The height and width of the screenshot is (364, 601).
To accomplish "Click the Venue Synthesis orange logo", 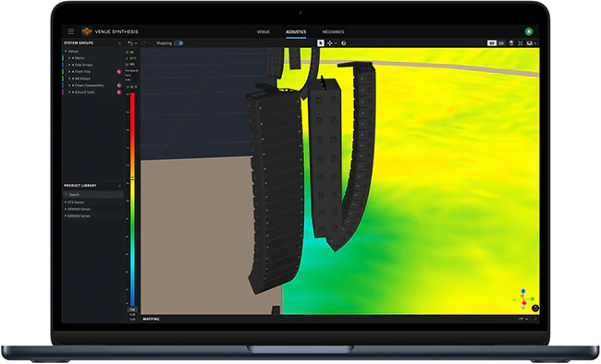I will coord(87,31).
